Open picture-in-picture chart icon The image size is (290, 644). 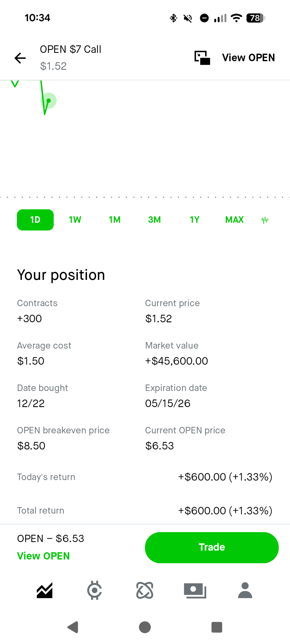click(x=202, y=58)
